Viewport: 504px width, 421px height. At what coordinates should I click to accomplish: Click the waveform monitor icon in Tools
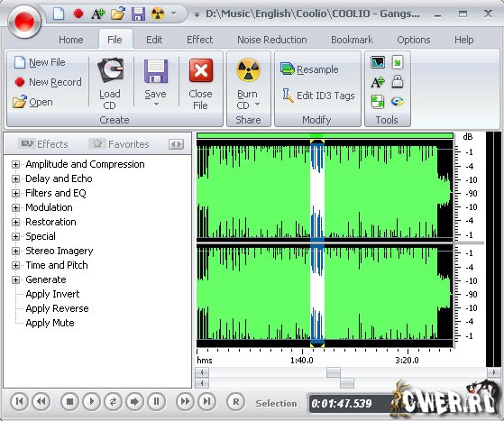pos(378,62)
